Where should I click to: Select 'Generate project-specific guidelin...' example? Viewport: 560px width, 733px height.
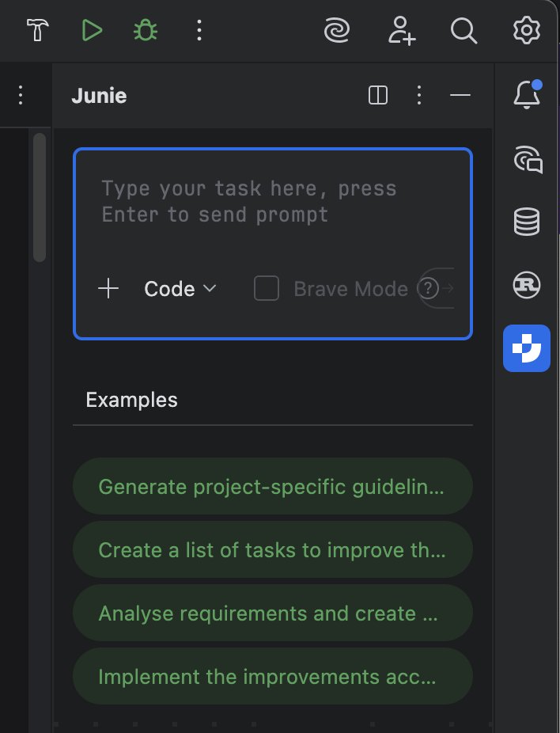[x=273, y=486]
